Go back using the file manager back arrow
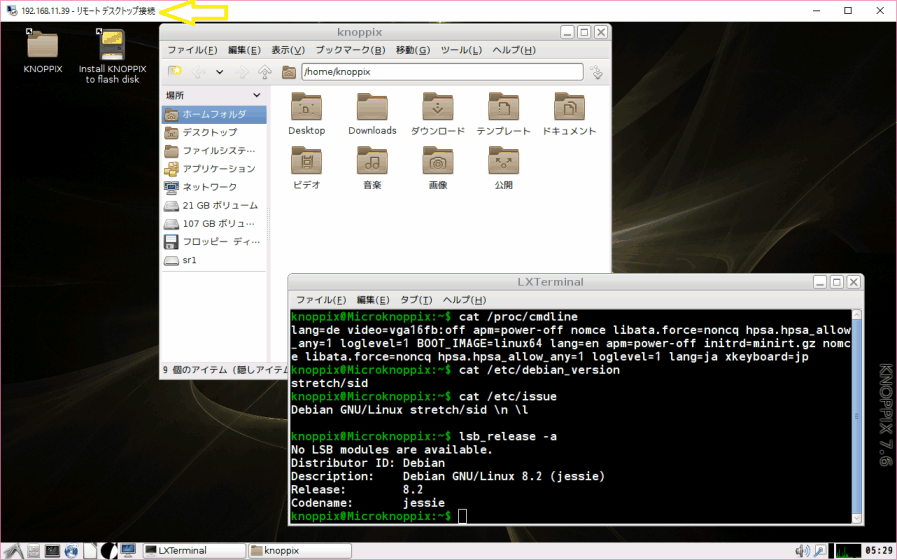The width and height of the screenshot is (897, 560). (x=199, y=72)
